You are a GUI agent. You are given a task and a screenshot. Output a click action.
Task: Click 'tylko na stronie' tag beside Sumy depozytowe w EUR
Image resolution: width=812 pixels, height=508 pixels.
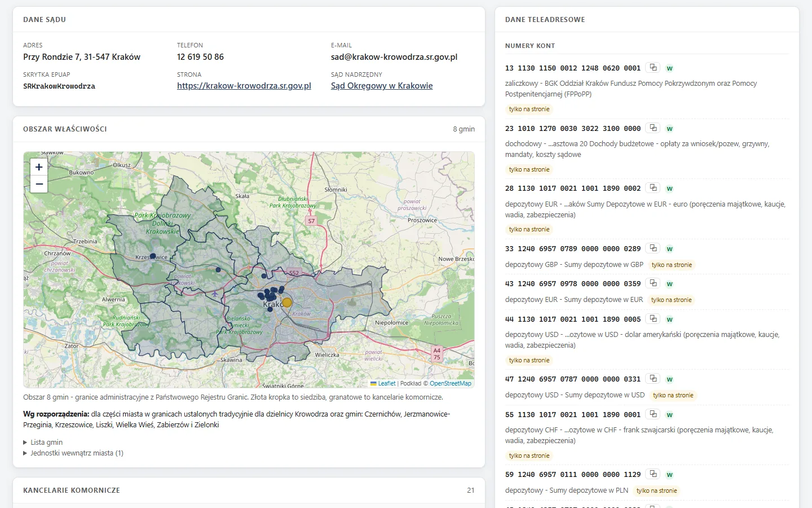(671, 300)
